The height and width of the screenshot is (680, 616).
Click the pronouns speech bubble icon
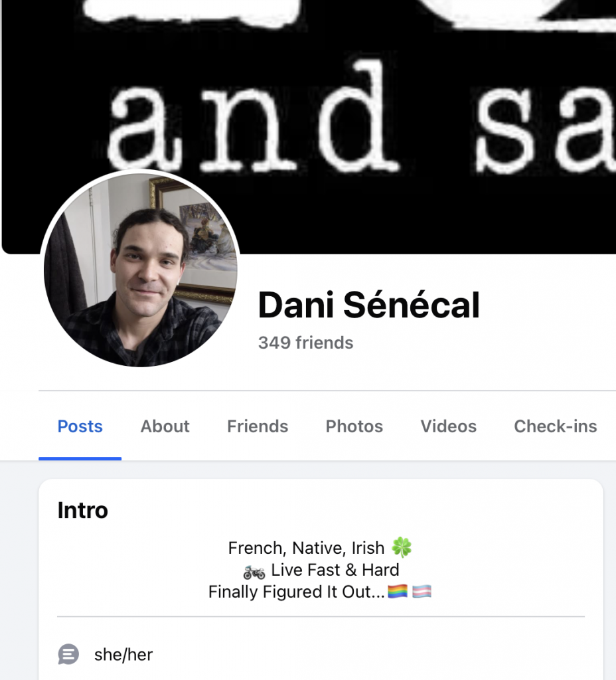[x=68, y=654]
